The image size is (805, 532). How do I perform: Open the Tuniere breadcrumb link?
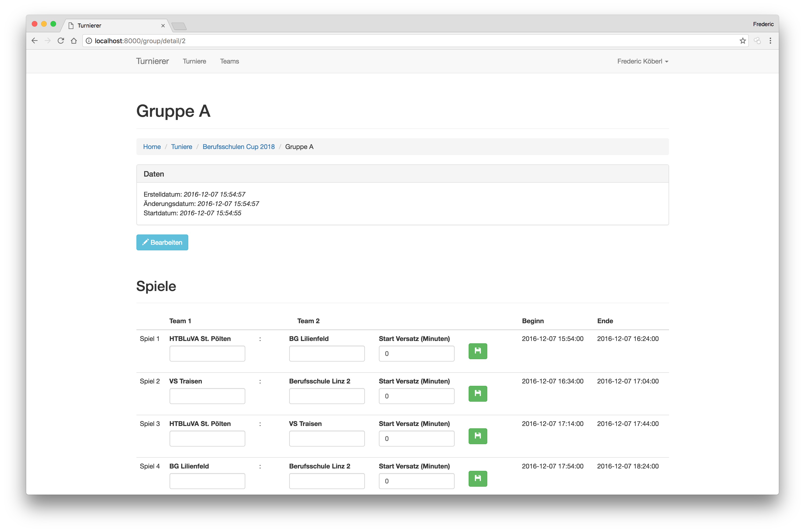pos(181,147)
